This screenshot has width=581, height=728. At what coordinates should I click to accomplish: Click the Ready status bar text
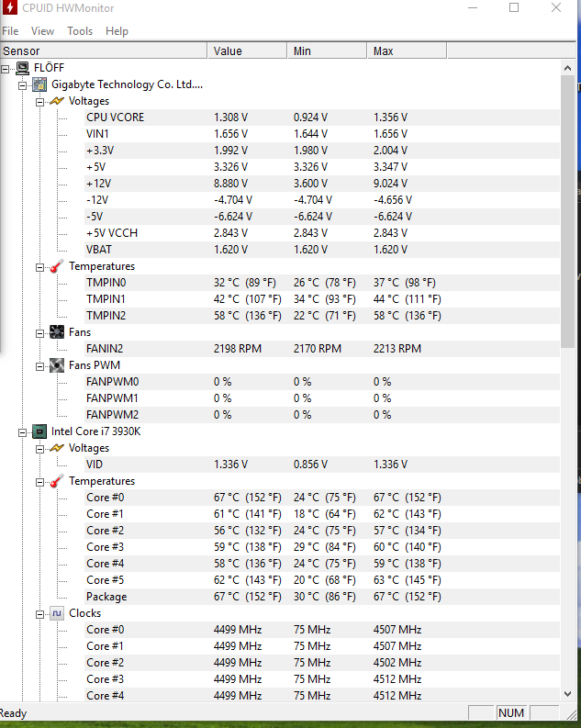[13, 713]
